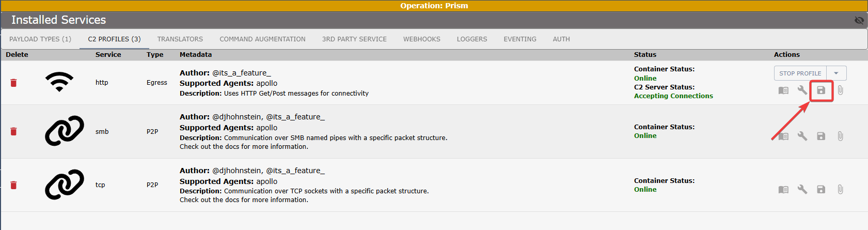
Task: Click the save icon for smb profile
Action: [x=821, y=136]
